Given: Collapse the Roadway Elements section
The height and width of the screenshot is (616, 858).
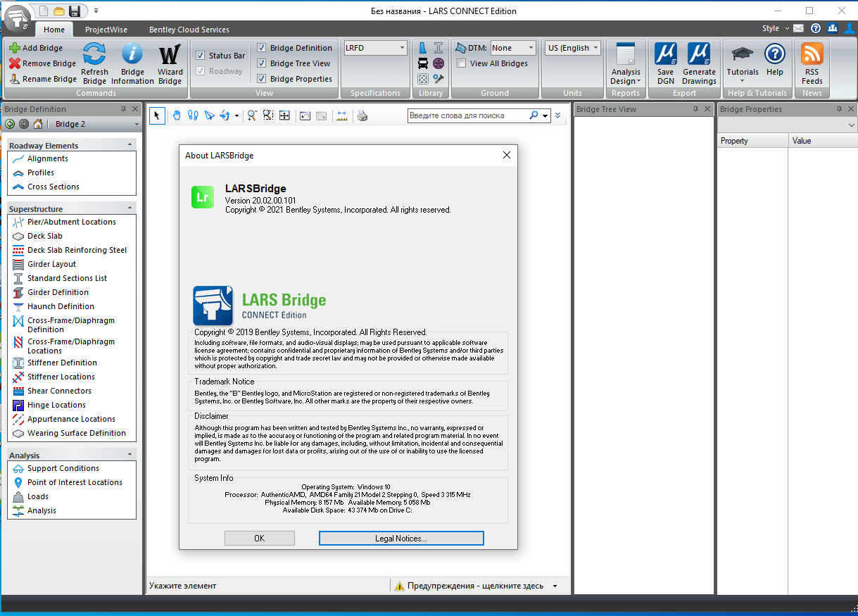Looking at the screenshot, I should 130,144.
